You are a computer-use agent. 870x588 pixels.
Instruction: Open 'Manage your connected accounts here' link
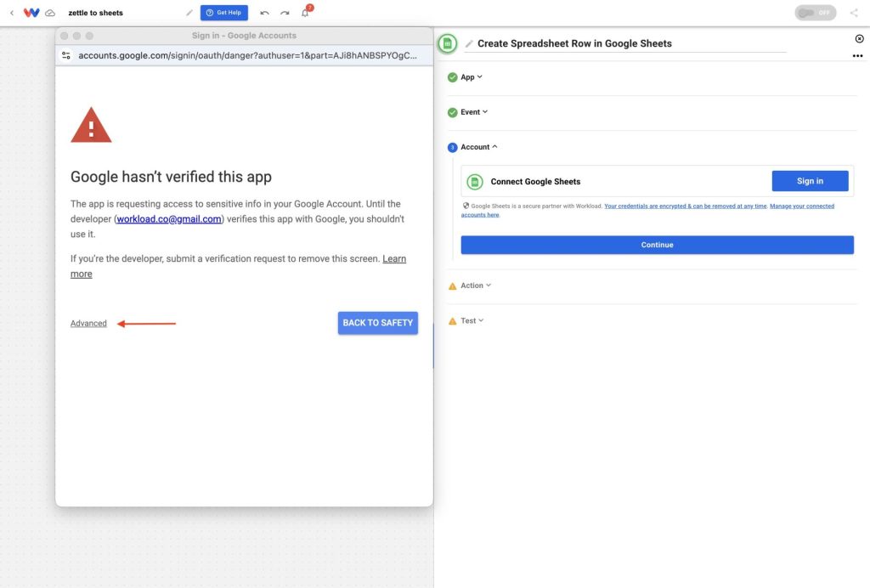[802, 206]
